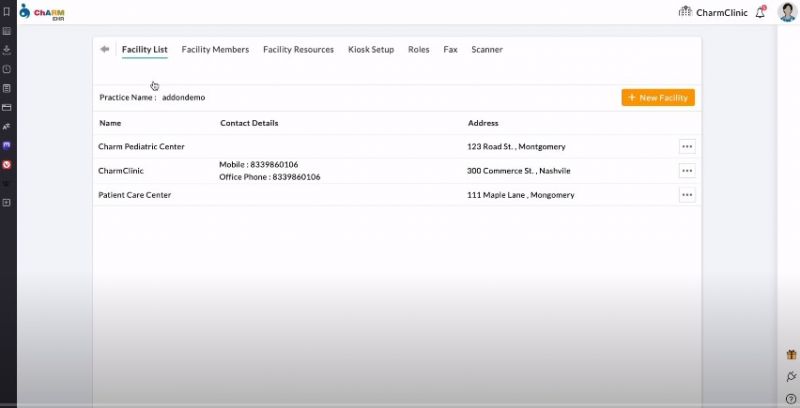Switch to the Facility Resources tab
Image resolution: width=800 pixels, height=408 pixels.
click(x=298, y=49)
